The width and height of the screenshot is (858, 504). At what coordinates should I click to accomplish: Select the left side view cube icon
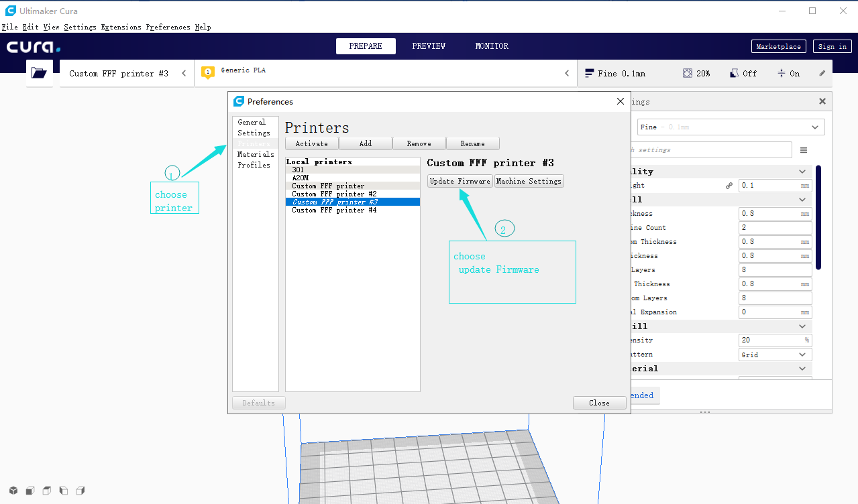coord(64,491)
